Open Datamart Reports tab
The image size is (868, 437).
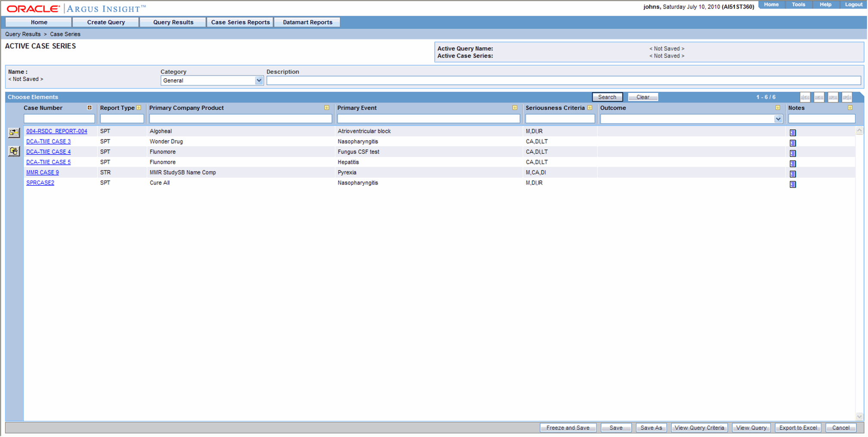307,22
